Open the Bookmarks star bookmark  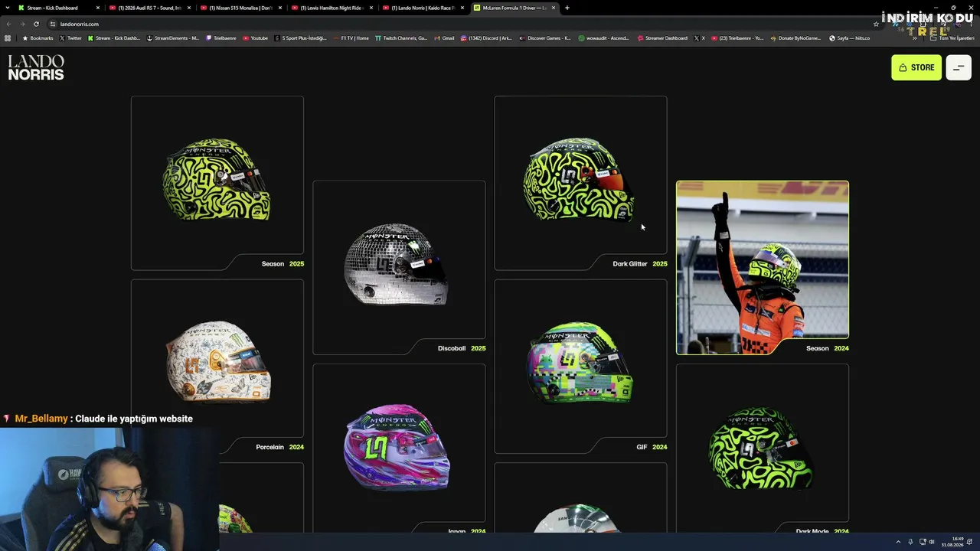[38, 38]
